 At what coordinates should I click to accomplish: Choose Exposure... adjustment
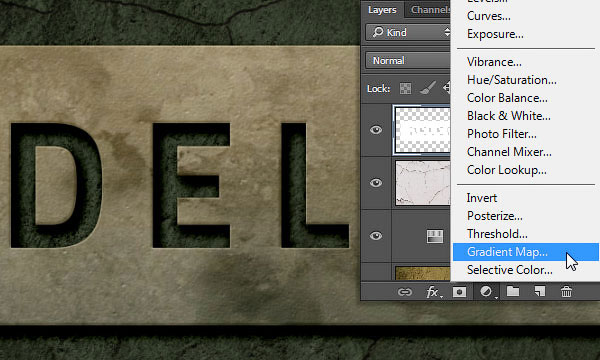(495, 34)
